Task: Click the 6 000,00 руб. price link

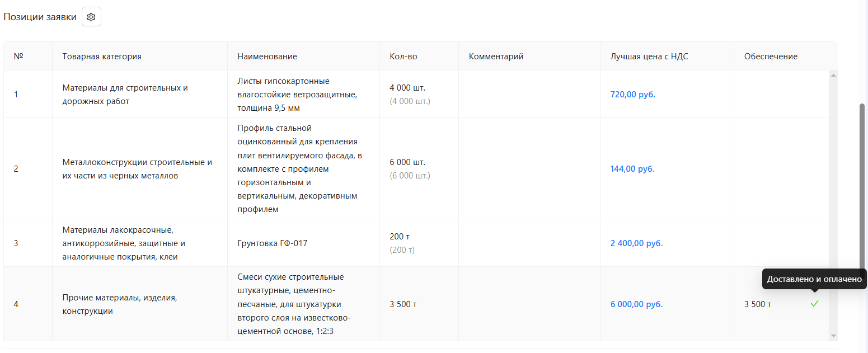Action: tap(636, 304)
